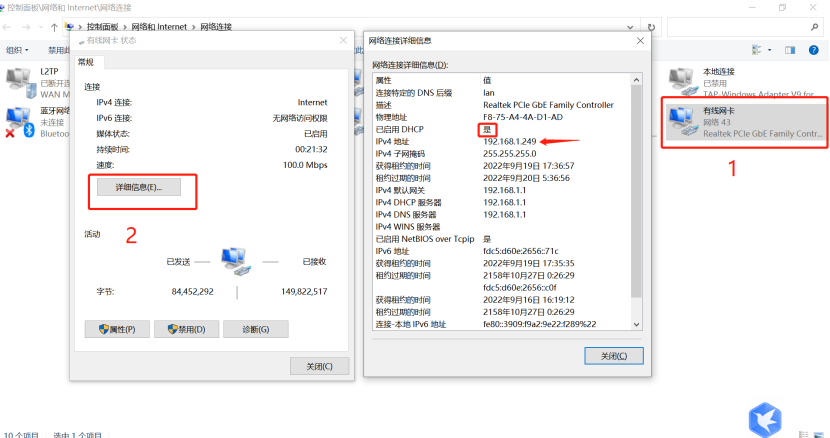Open the 组织 dropdown menu
Image resolution: width=830 pixels, height=438 pixels.
pyautogui.click(x=17, y=50)
